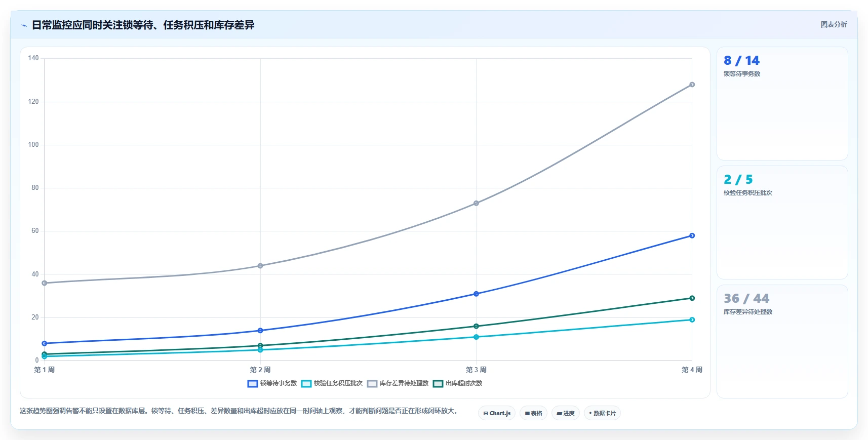Screen dimensions: 868x440
Task: Click the Chart.js tag button
Action: (497, 413)
